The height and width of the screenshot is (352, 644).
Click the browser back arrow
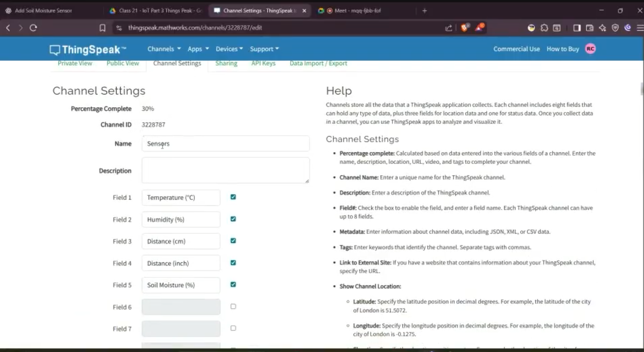(x=8, y=28)
